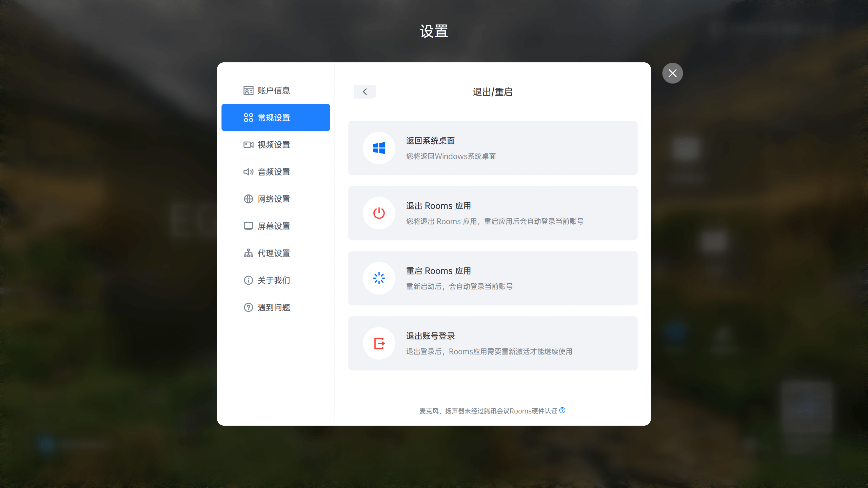
Task: Click the Windows logo icon
Action: (x=379, y=148)
